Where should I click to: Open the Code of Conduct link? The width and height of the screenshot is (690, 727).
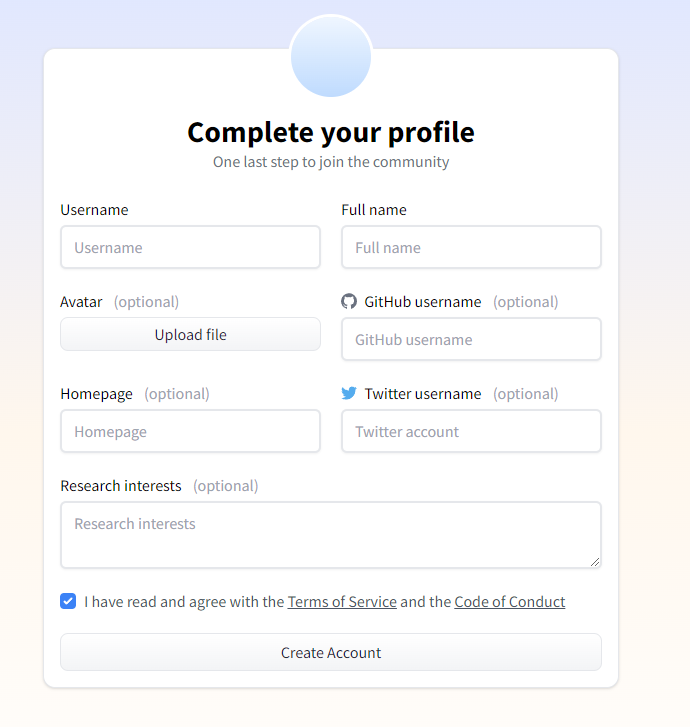[509, 602]
